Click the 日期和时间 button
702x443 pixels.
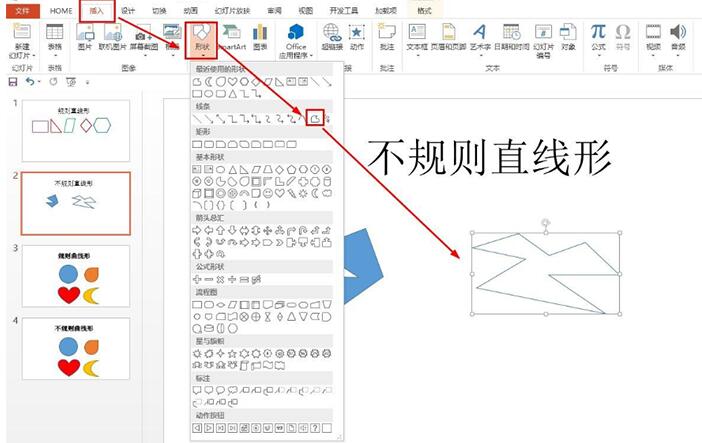coord(511,37)
